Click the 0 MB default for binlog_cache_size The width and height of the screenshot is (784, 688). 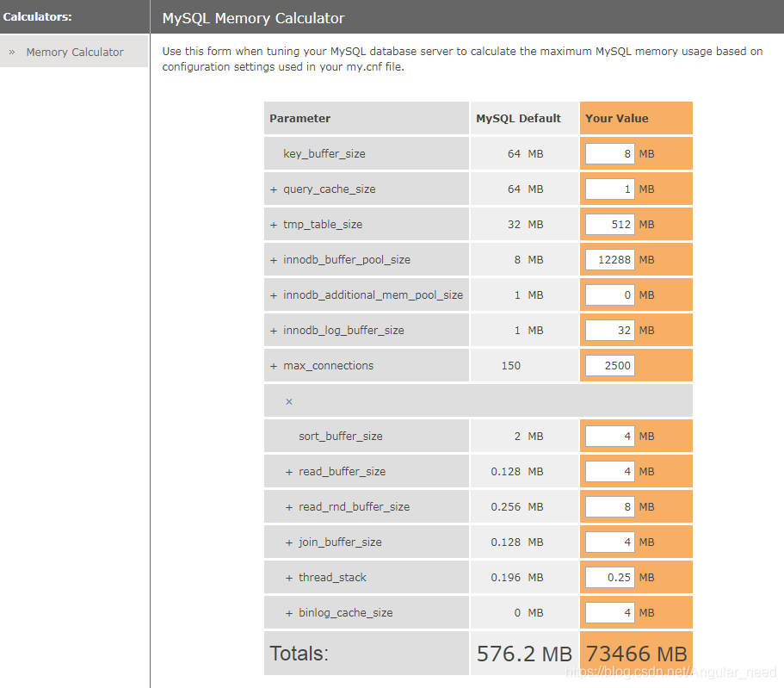click(x=528, y=613)
